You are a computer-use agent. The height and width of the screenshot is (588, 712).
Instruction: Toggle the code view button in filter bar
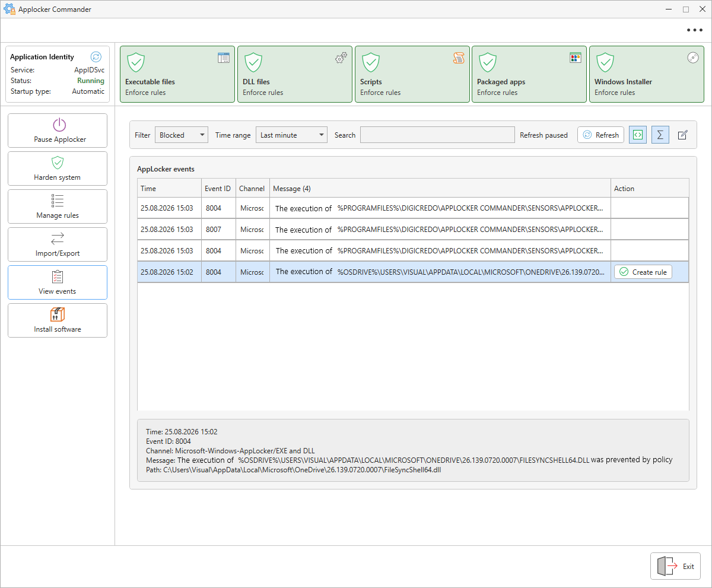[x=638, y=135]
